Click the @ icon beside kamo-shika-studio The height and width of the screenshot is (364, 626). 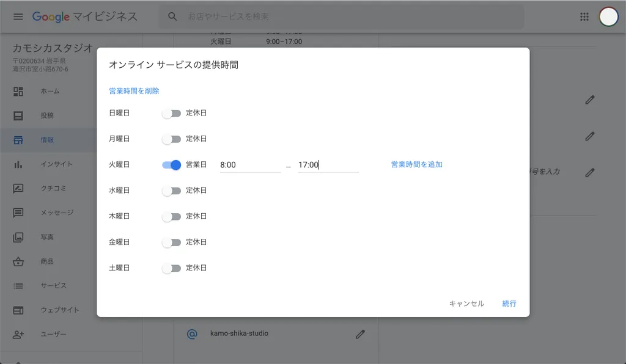click(192, 333)
